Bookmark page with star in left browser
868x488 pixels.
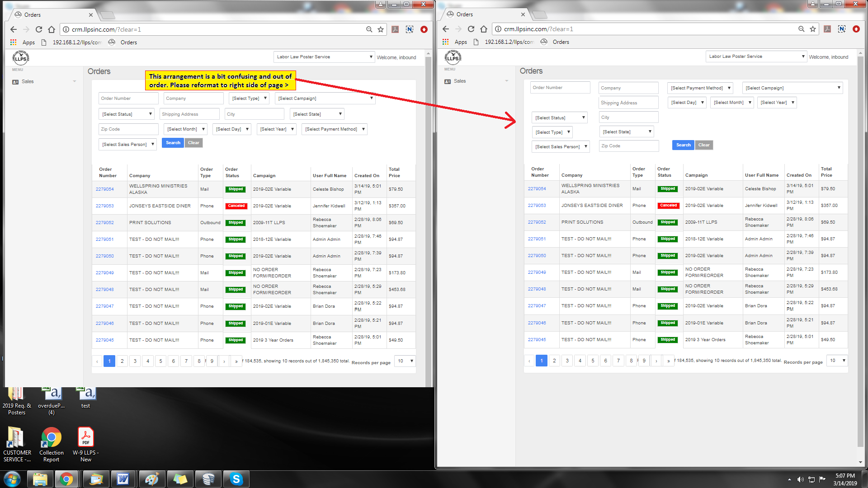coord(381,29)
